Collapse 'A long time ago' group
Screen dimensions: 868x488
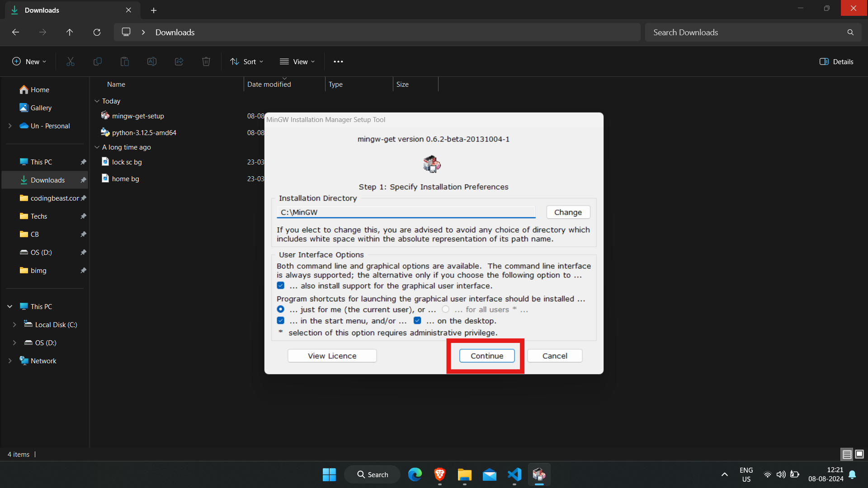97,147
